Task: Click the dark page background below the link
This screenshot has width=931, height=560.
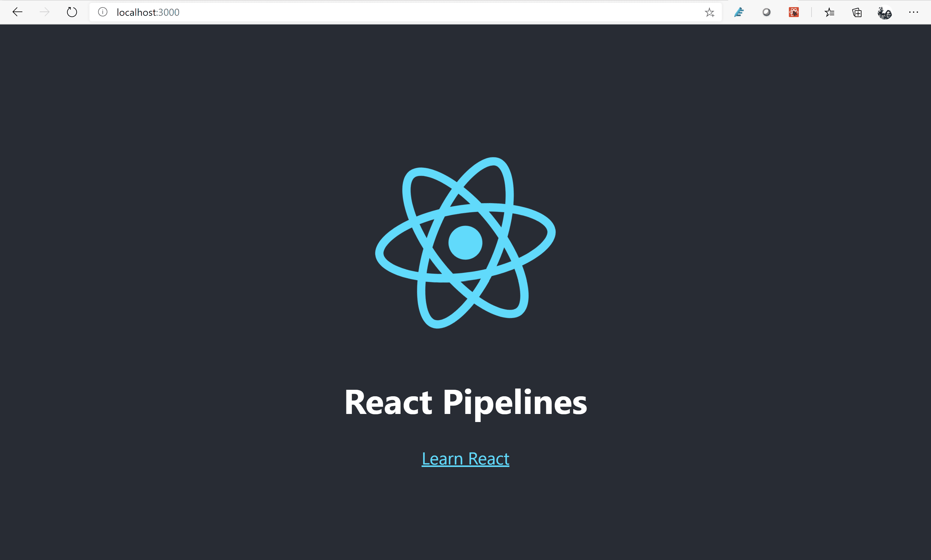Action: [x=465, y=521]
